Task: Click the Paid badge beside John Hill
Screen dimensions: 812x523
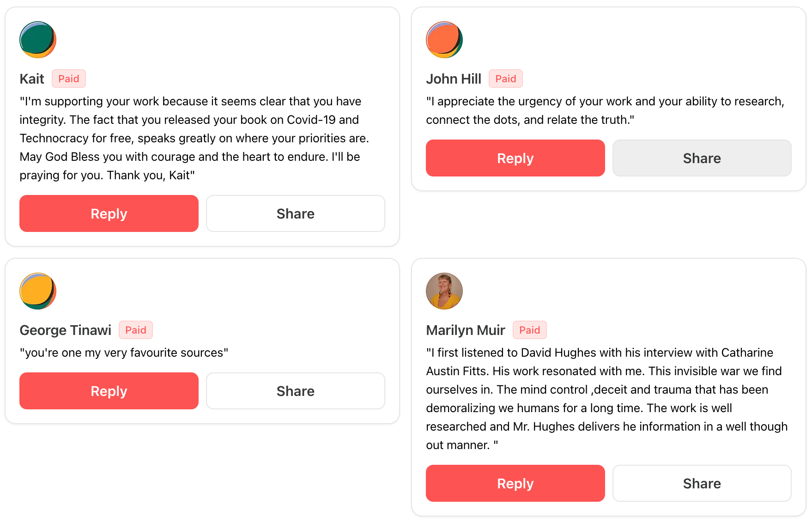Action: coord(506,79)
